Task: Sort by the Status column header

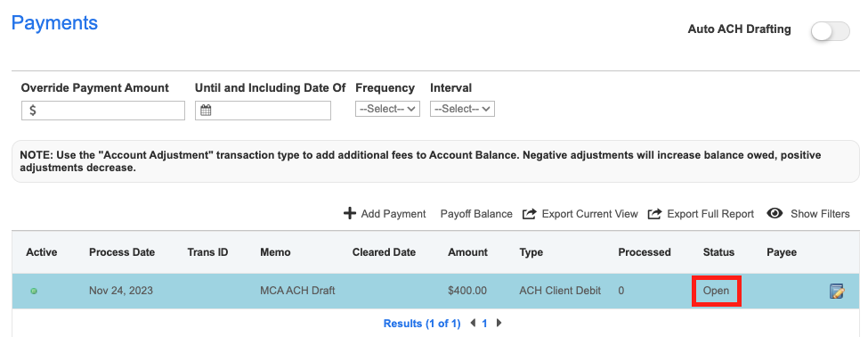Action: tap(718, 252)
